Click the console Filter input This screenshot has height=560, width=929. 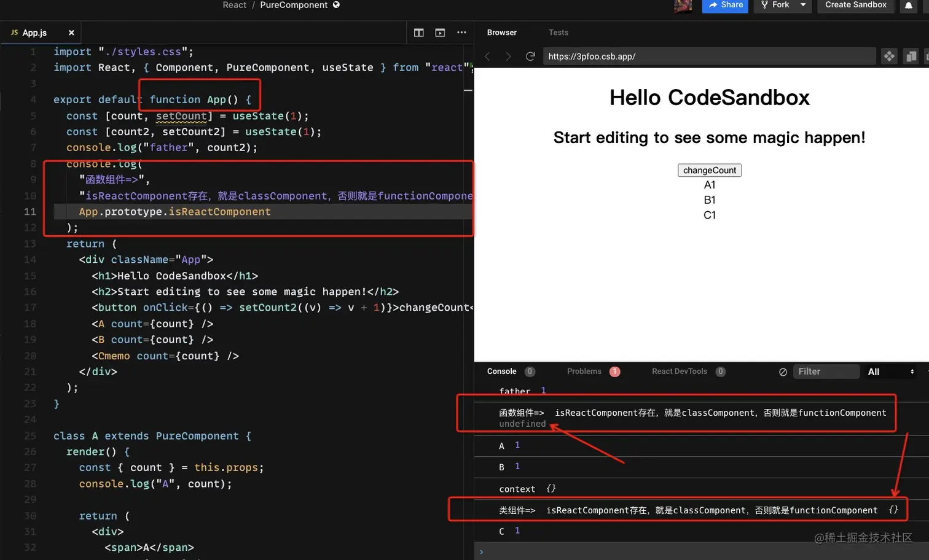tap(826, 371)
